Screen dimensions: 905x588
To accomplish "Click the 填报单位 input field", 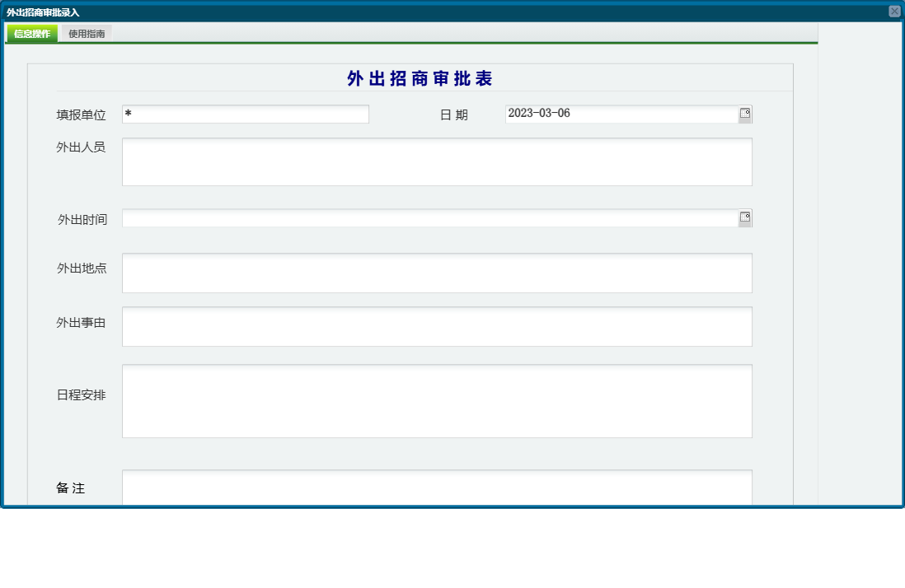I will (246, 114).
